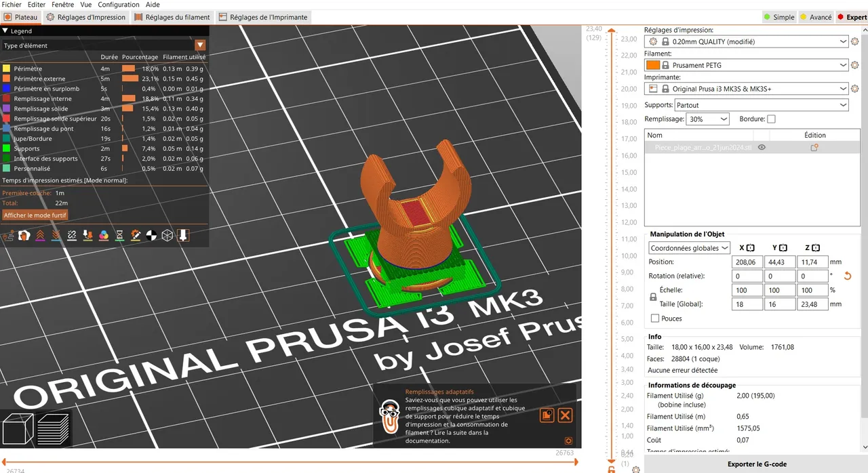Screen dimensions: 868x473
Task: Toggle the travel moves icon in legend
Action: [8, 235]
